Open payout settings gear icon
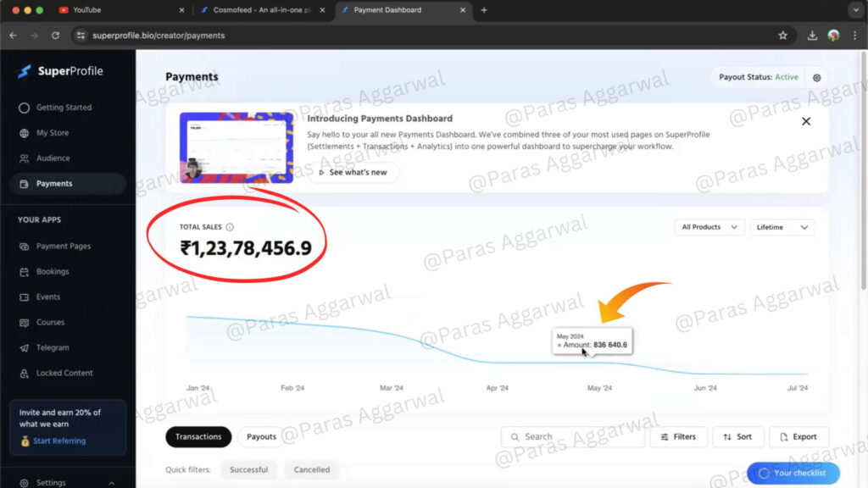 pyautogui.click(x=816, y=77)
